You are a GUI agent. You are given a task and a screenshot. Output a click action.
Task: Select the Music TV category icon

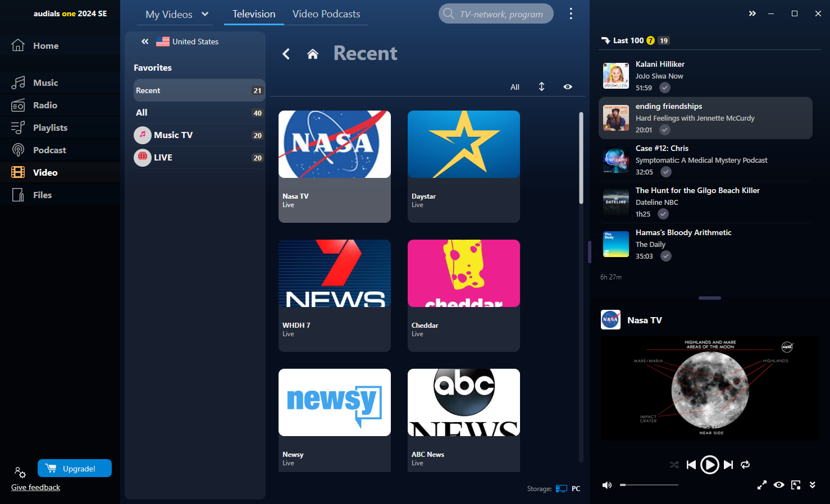click(x=143, y=135)
